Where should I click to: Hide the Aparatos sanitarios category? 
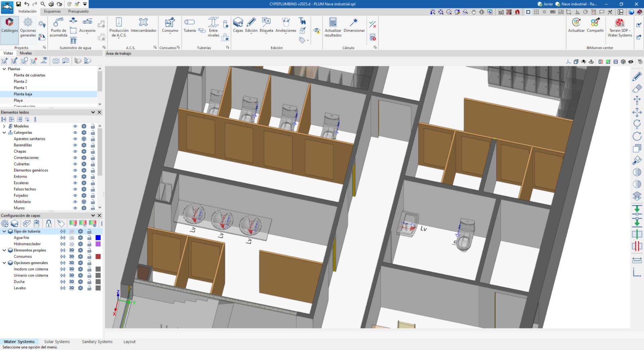[x=75, y=139]
